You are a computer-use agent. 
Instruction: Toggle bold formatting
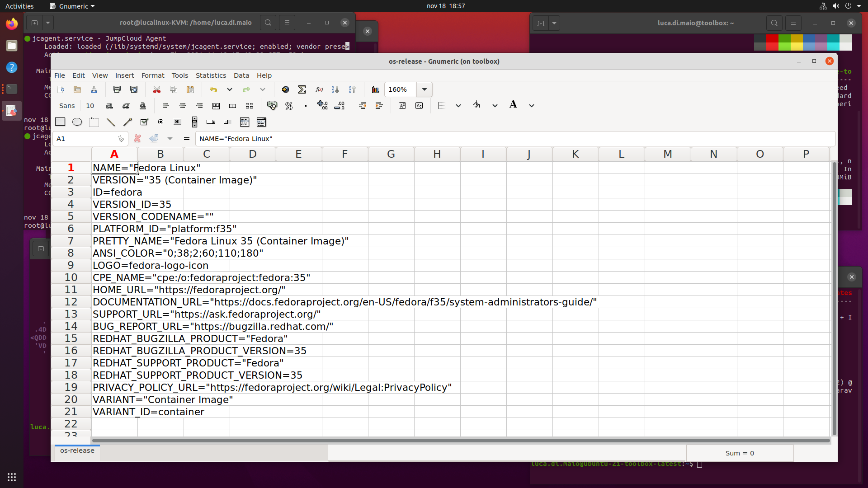pos(109,106)
